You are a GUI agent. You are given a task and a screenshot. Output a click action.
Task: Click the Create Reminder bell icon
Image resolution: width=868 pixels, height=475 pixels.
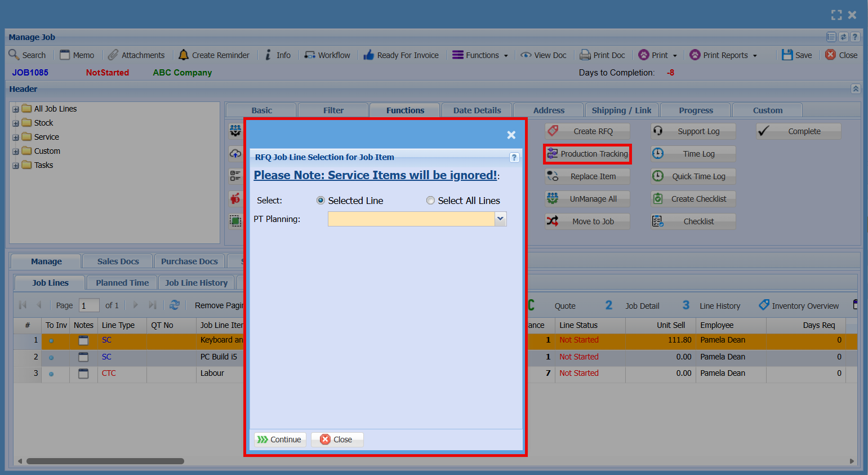point(184,55)
